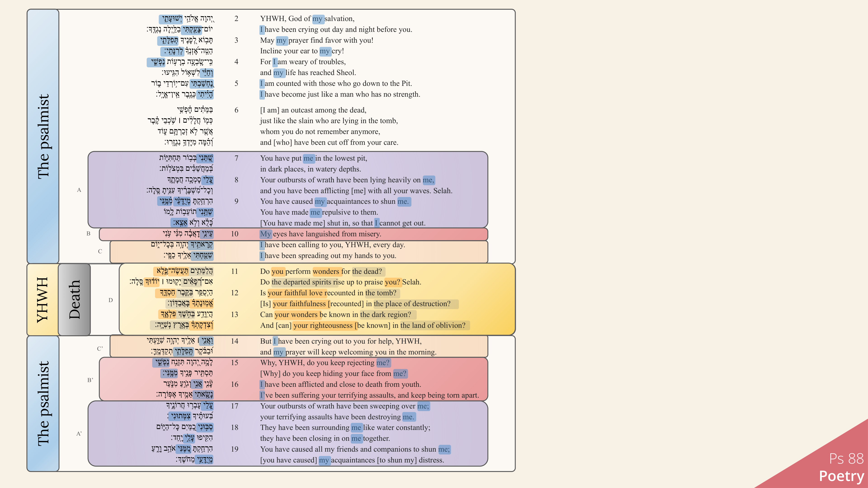The width and height of the screenshot is (868, 488).
Task: Click the 'YHWH' yellow sidebar label
Action: point(42,299)
